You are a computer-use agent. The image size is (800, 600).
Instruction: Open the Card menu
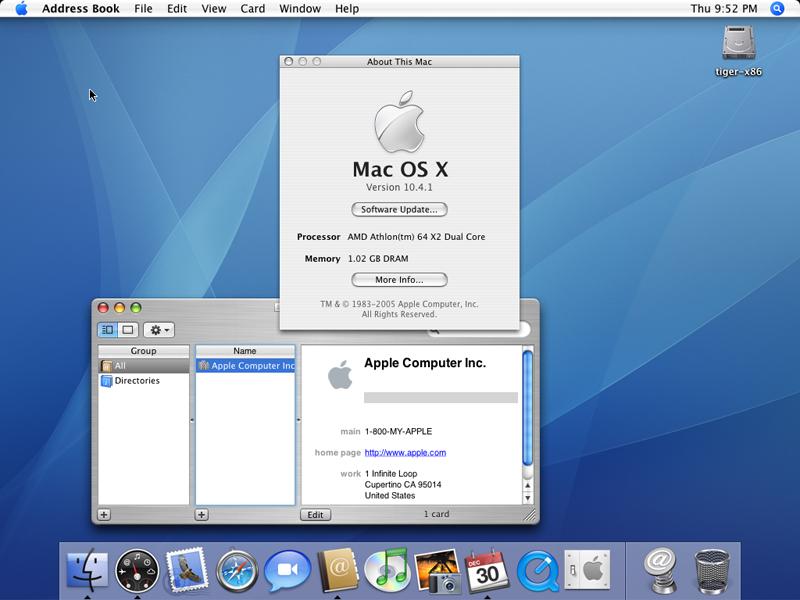[253, 9]
